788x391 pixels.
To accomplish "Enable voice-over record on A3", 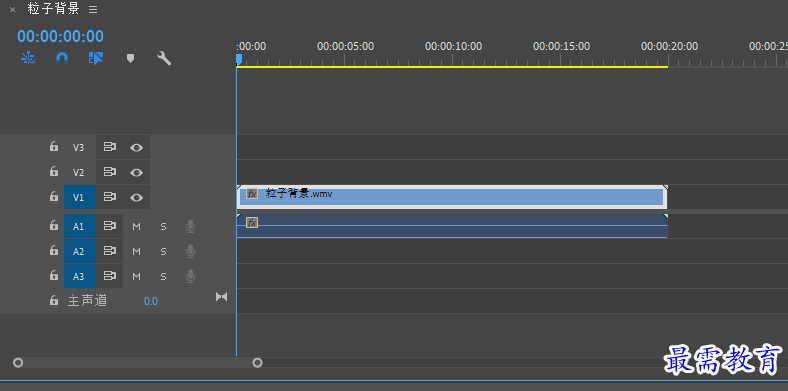I will 190,276.
